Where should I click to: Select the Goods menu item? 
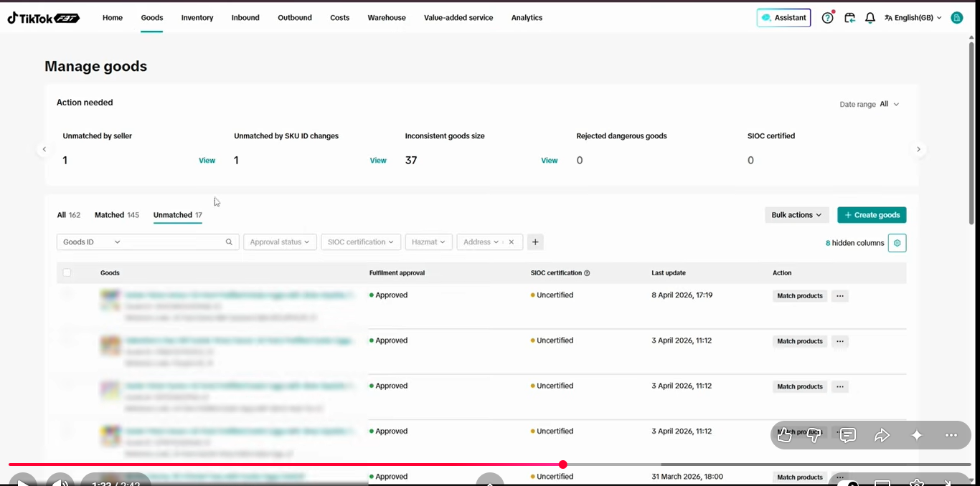click(x=152, y=18)
